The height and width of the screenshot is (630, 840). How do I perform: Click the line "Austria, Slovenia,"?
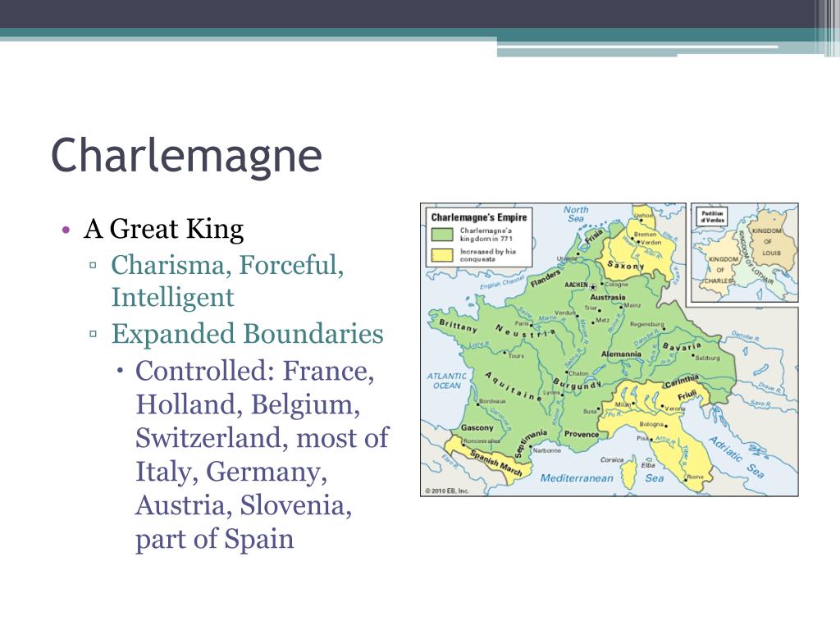243,505
